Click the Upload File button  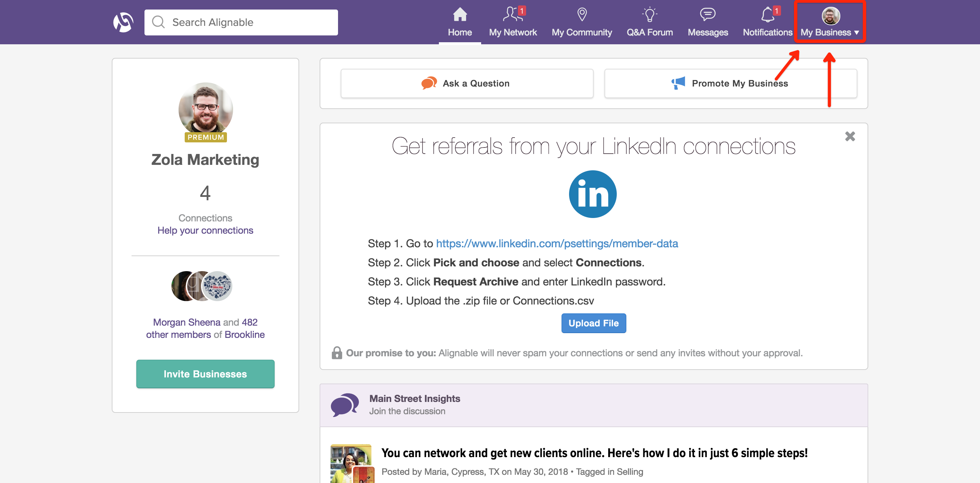[594, 323]
